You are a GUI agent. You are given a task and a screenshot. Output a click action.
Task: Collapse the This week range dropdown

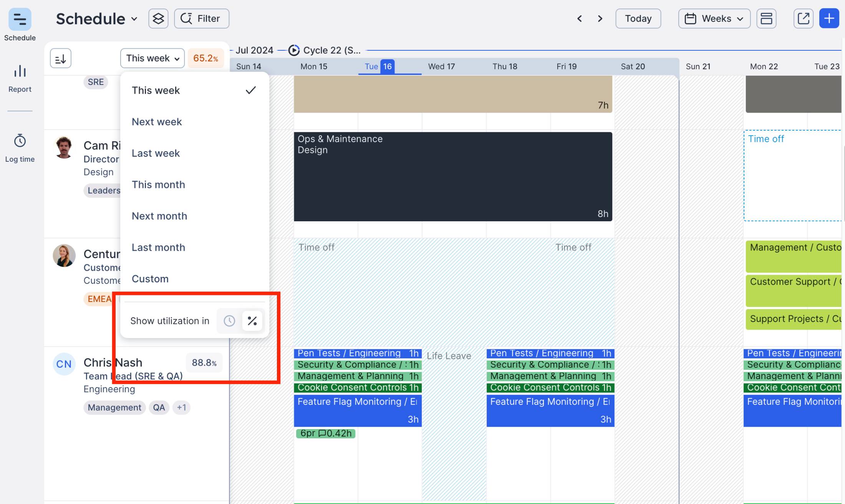coord(152,58)
